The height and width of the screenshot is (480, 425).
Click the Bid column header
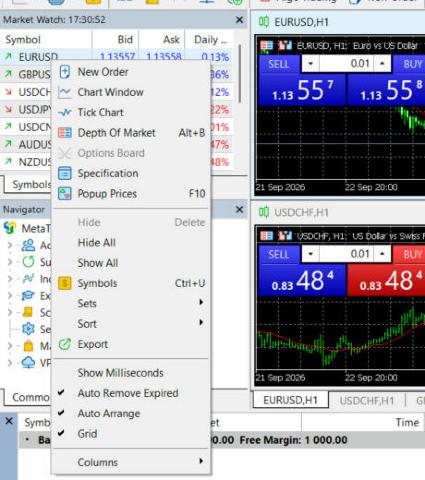(x=115, y=40)
